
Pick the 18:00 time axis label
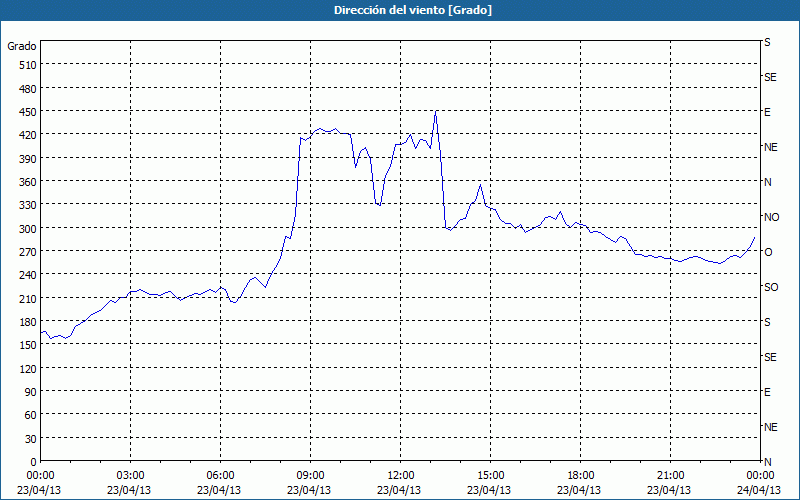point(581,476)
